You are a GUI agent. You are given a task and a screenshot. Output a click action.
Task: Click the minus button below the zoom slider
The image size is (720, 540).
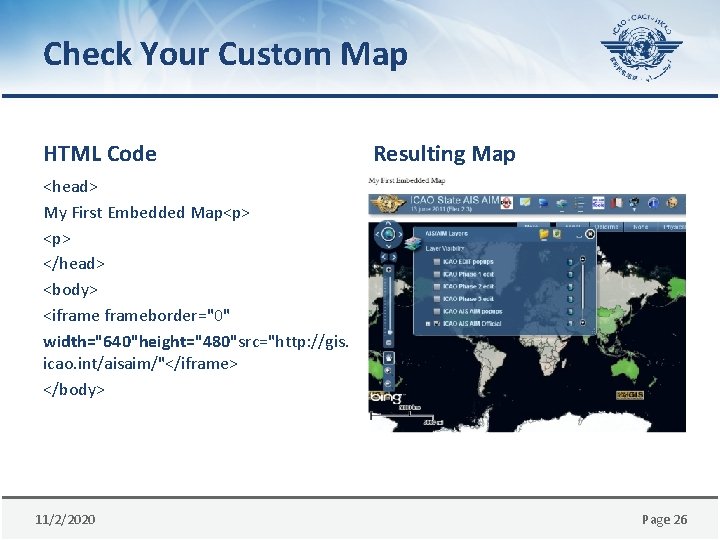388,343
